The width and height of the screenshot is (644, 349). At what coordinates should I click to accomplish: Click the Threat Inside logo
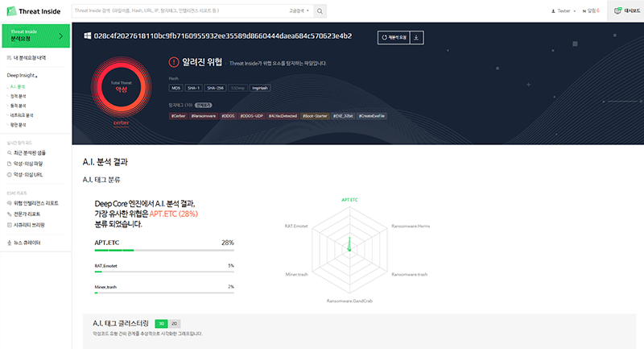pos(29,10)
